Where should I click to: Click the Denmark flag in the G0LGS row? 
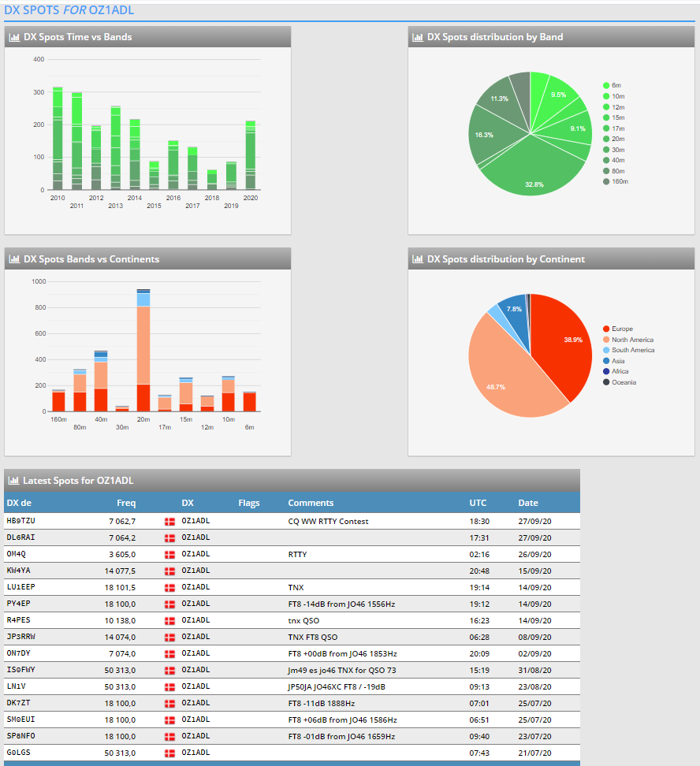click(169, 753)
